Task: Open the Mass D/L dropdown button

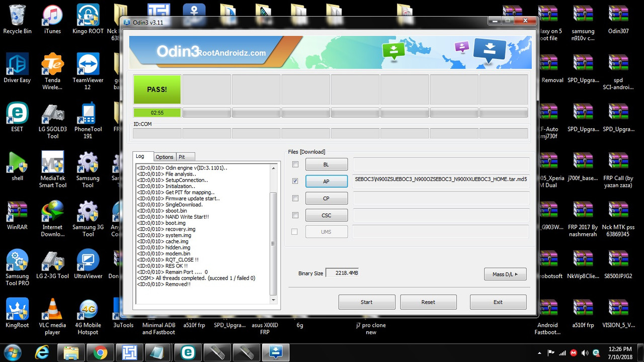Action: pos(505,274)
